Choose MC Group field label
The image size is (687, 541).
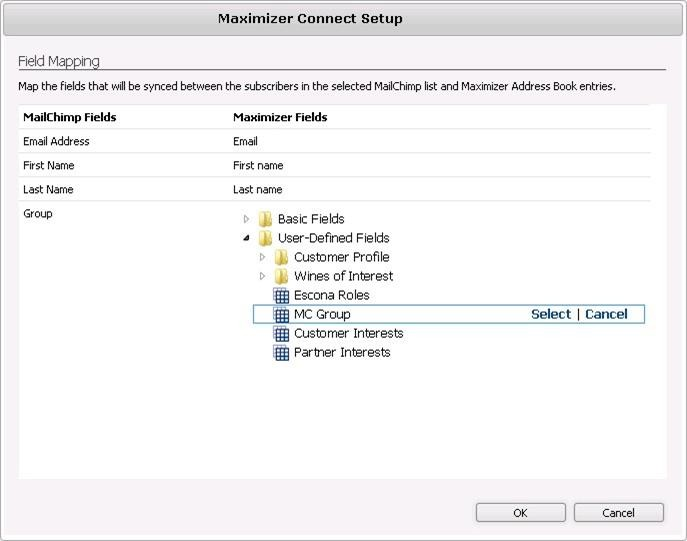[322, 314]
